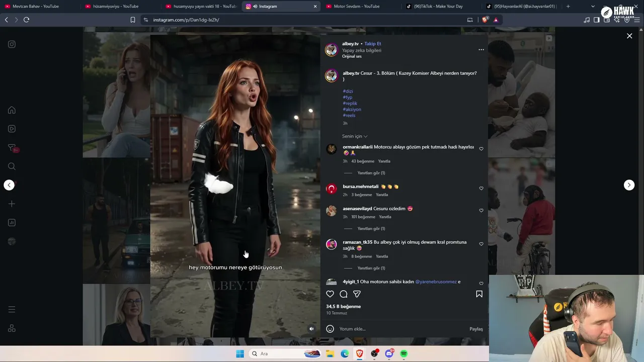Open the Meta apps icon at sidebar bottom
The height and width of the screenshot is (362, 644).
(x=12, y=328)
